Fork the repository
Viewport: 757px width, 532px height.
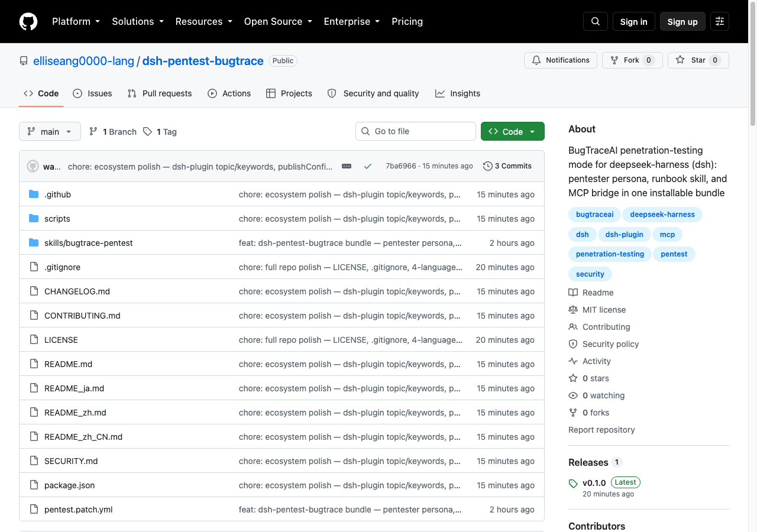click(x=632, y=60)
